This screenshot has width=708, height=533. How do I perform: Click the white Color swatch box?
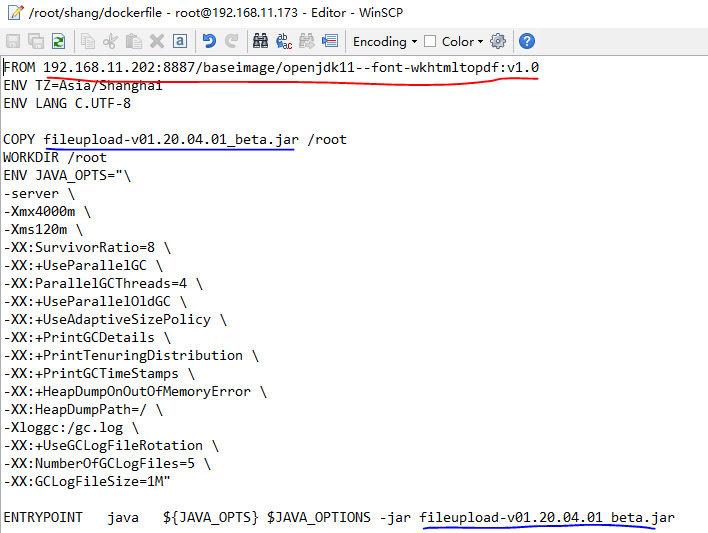pos(430,42)
